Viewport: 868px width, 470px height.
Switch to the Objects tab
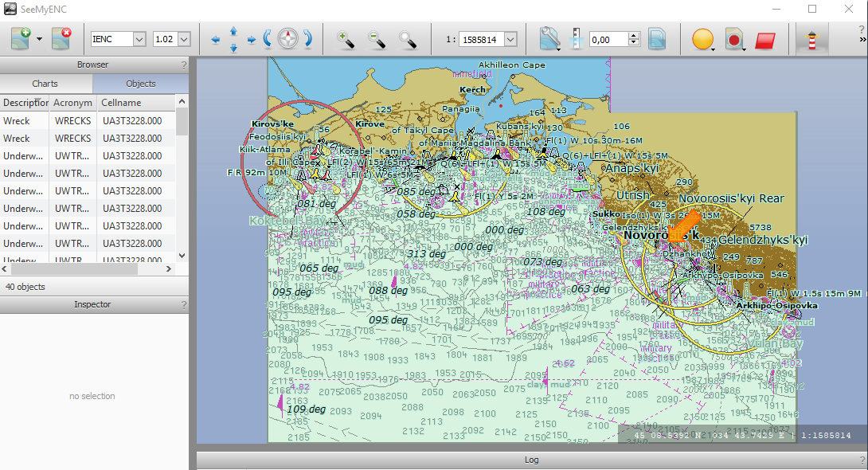coord(141,84)
